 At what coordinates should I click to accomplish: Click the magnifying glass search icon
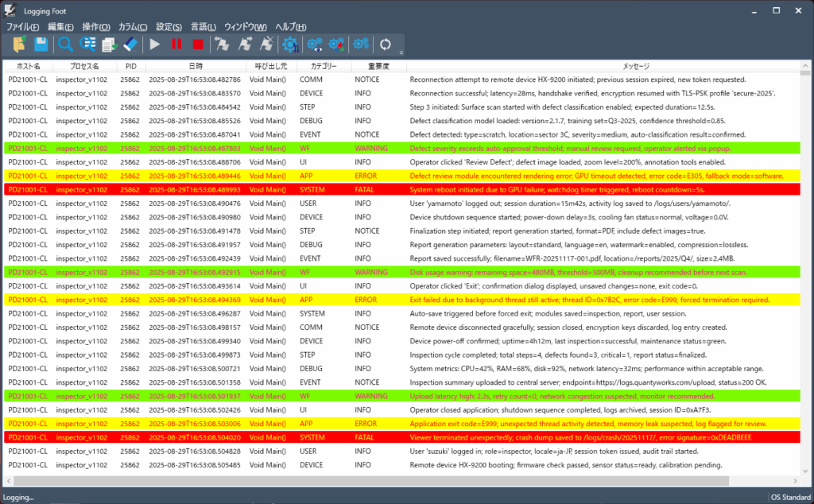[x=65, y=45]
